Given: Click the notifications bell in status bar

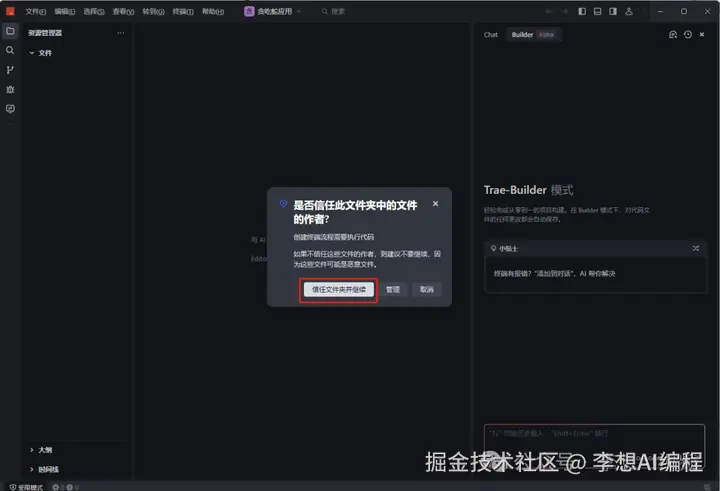Looking at the screenshot, I should click(x=707, y=487).
